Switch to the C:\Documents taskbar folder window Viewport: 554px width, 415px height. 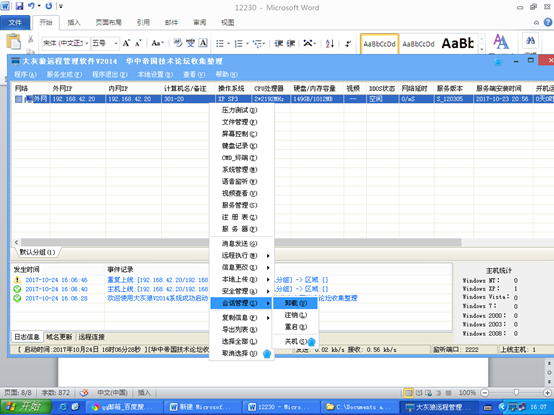(359, 407)
